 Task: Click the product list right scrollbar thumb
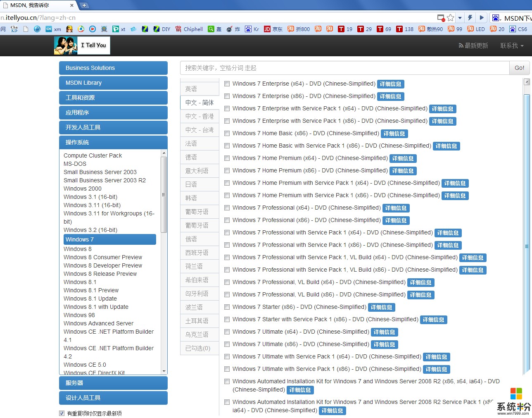pos(527,234)
